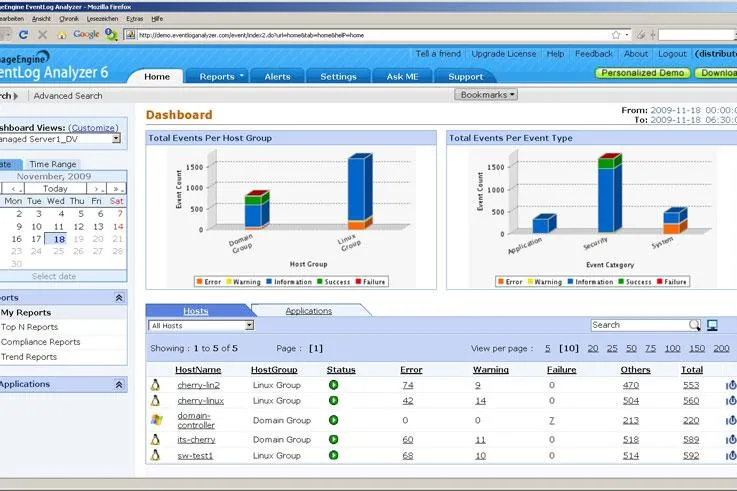Go to the browser home page icon
This screenshot has height=491, width=737.
point(62,35)
